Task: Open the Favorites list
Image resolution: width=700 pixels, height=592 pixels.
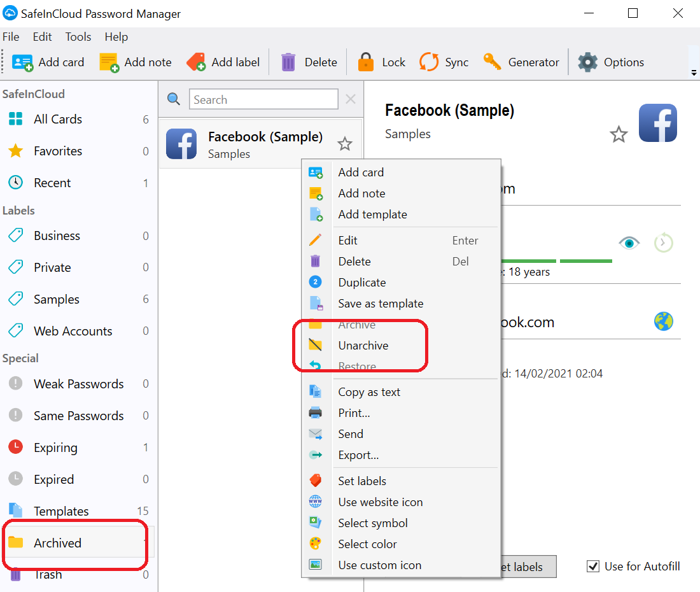Action: [x=78, y=151]
